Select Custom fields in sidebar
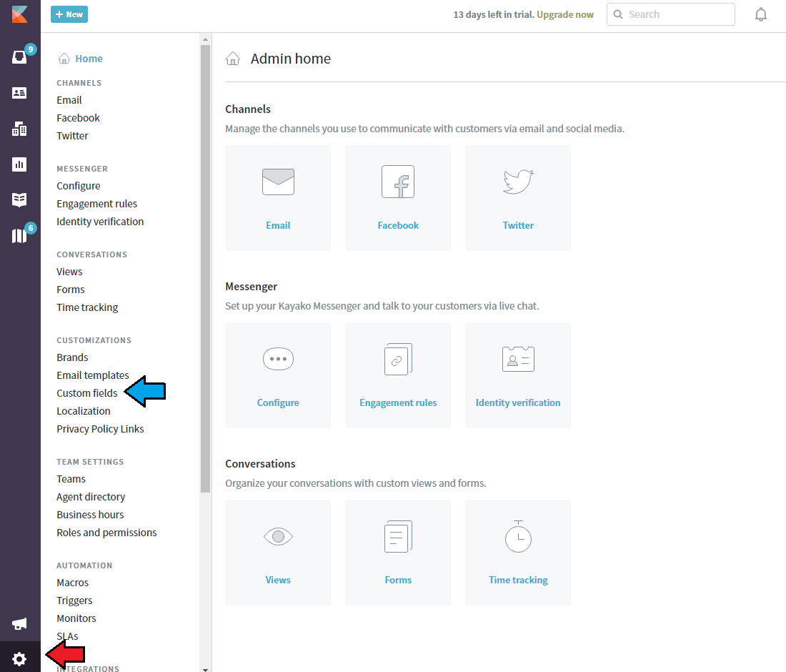Image resolution: width=786 pixels, height=672 pixels. [x=87, y=393]
